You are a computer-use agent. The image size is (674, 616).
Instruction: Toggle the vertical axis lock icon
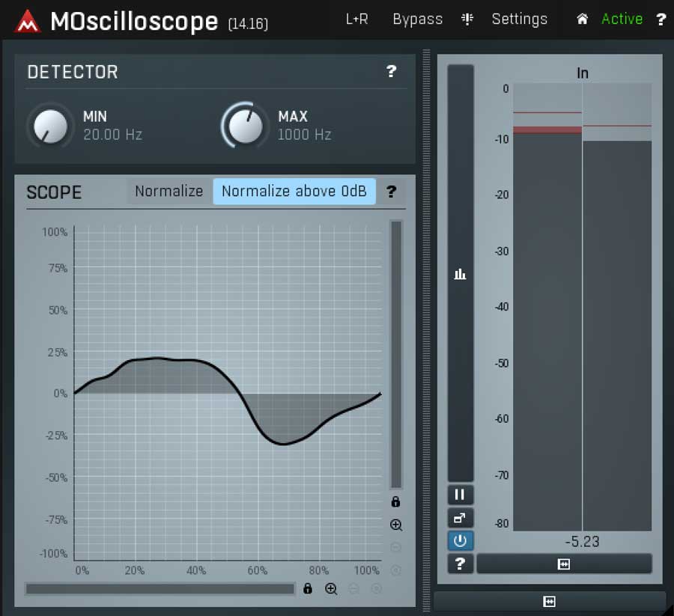pyautogui.click(x=395, y=501)
